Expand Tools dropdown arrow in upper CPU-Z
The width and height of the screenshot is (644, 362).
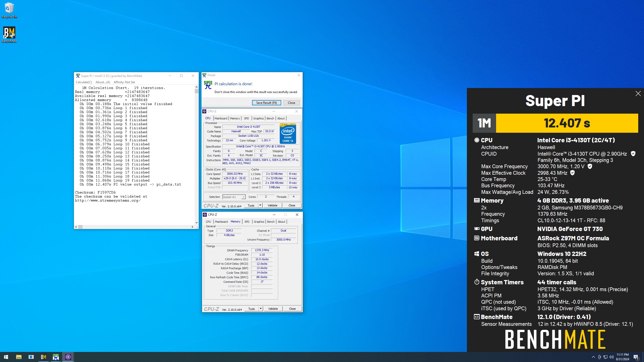[260, 205]
